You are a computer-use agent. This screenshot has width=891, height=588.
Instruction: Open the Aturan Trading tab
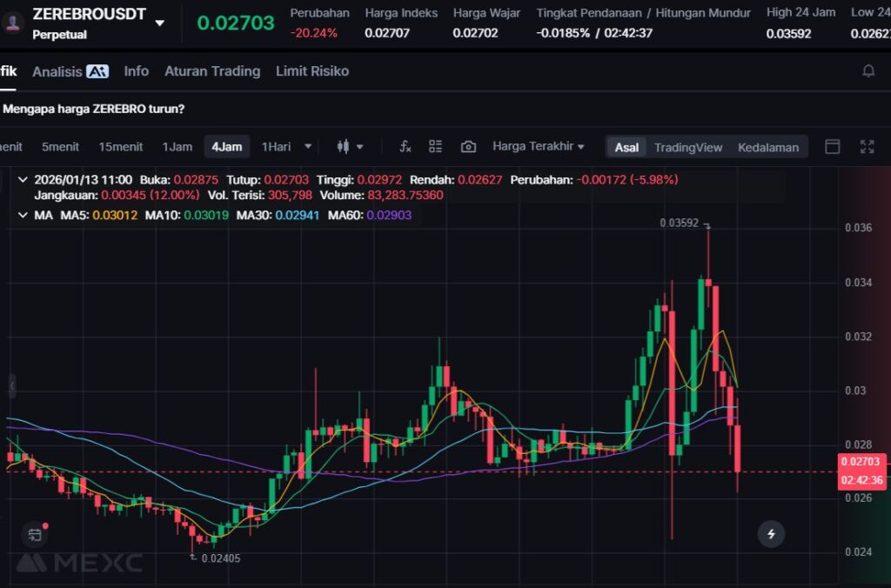(x=212, y=71)
